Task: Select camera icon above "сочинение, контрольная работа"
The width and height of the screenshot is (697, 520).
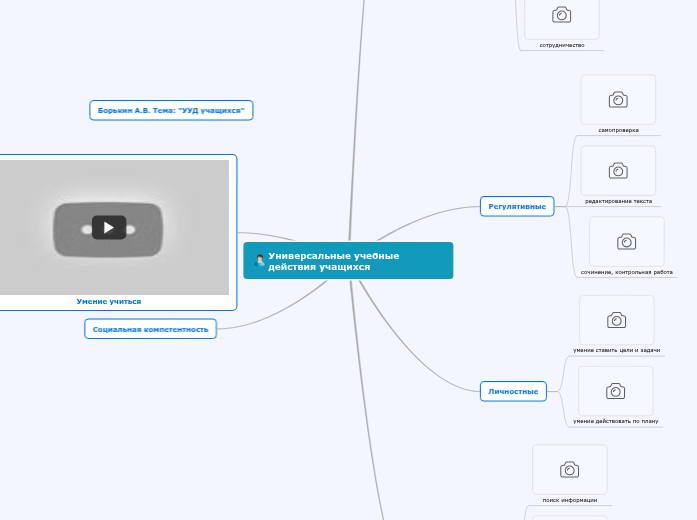Action: 626,242
